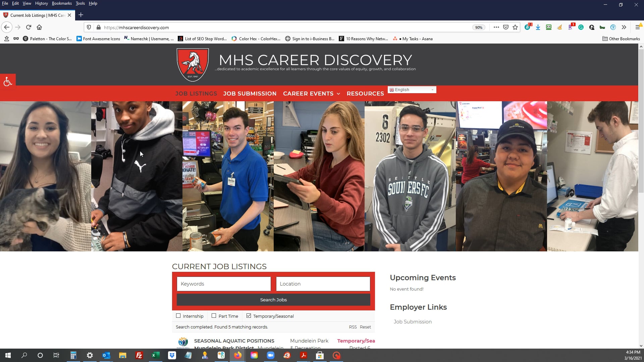Click the MHS mustang shield logo
Screen dimensions: 644x362
pyautogui.click(x=193, y=65)
